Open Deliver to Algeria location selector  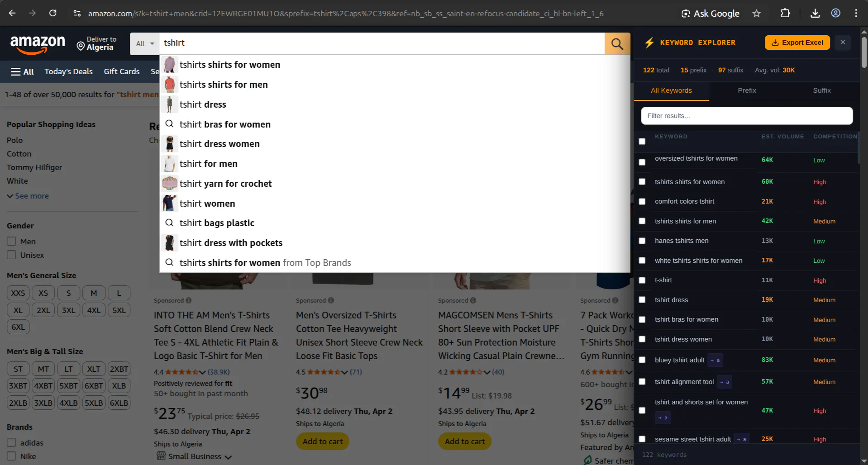(x=96, y=43)
